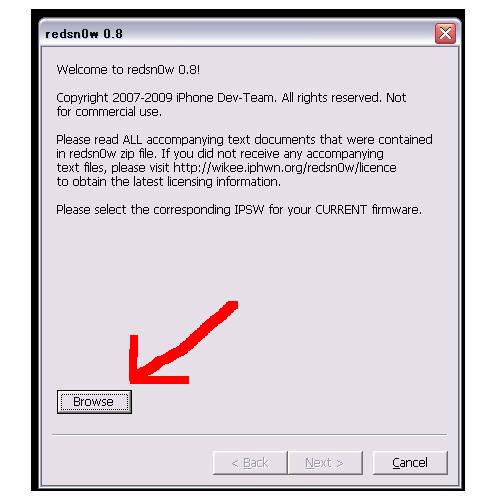Click the 'latest licensing information' line
The image size is (500, 500).
pos(168,182)
